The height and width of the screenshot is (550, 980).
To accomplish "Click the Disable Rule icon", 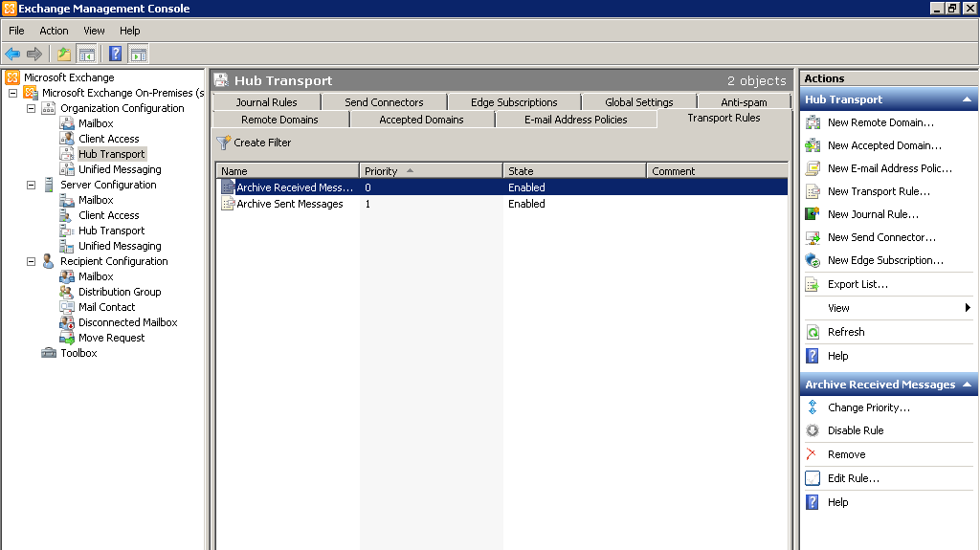I will pos(813,430).
